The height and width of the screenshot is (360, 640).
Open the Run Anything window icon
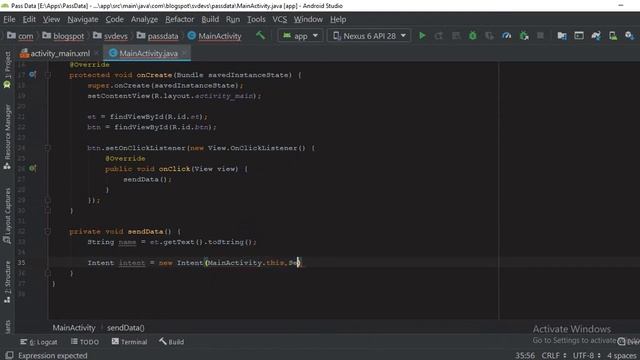click(579, 36)
